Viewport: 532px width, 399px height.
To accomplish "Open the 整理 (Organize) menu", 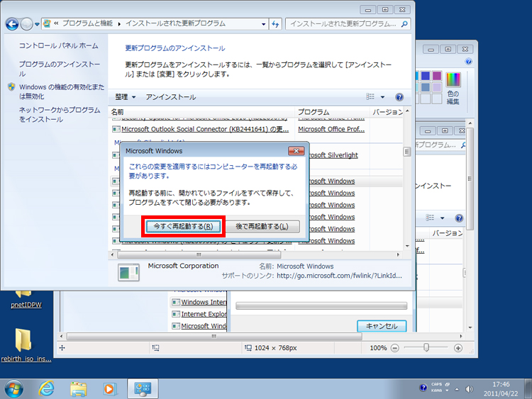I will pos(125,97).
